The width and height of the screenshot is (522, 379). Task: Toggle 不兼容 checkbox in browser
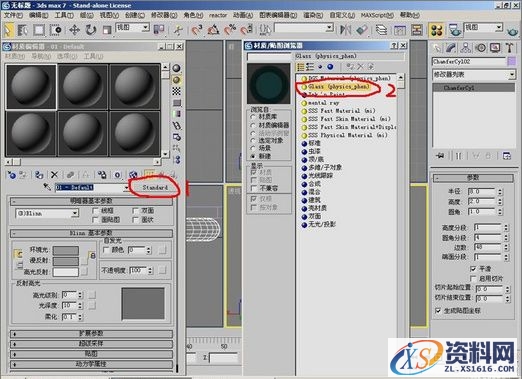[254, 188]
